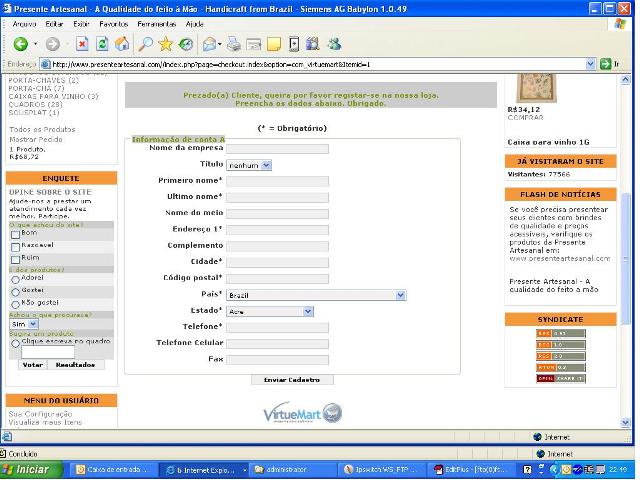Open the Editar menu
Image resolution: width=640 pixels, height=480 pixels.
(54, 24)
